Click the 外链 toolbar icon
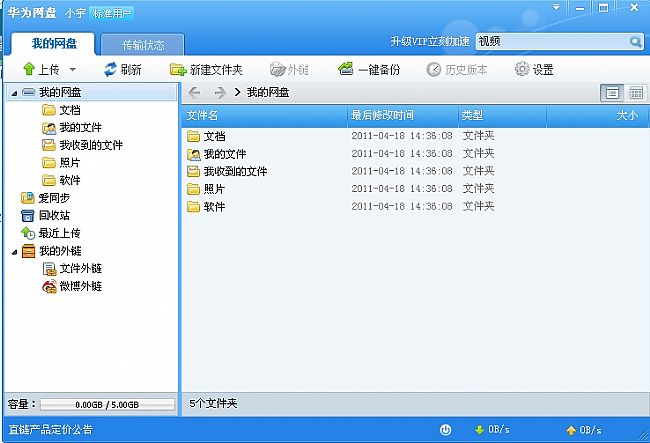650x443 pixels. pyautogui.click(x=277, y=70)
